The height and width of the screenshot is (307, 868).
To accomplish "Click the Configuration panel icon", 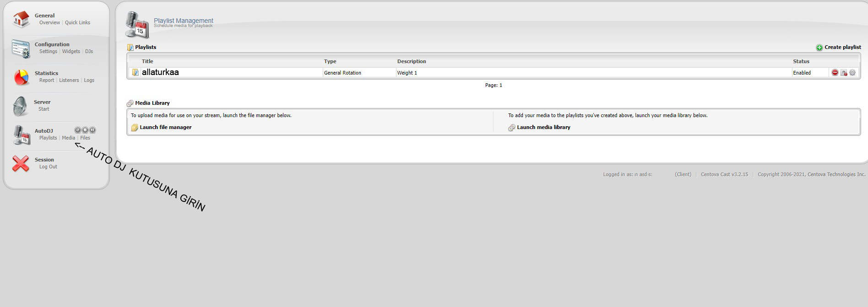I will pyautogui.click(x=21, y=48).
